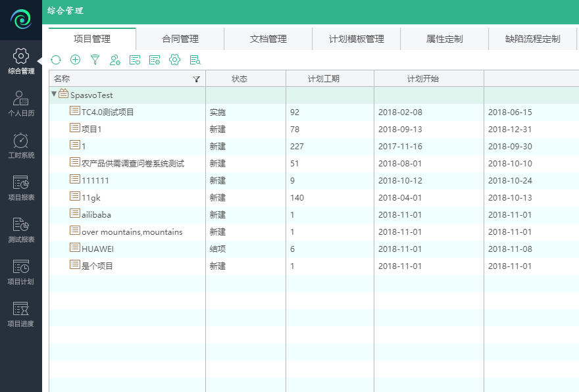
Task: Click the 2018-12-31 date cell
Action: pyautogui.click(x=532, y=129)
